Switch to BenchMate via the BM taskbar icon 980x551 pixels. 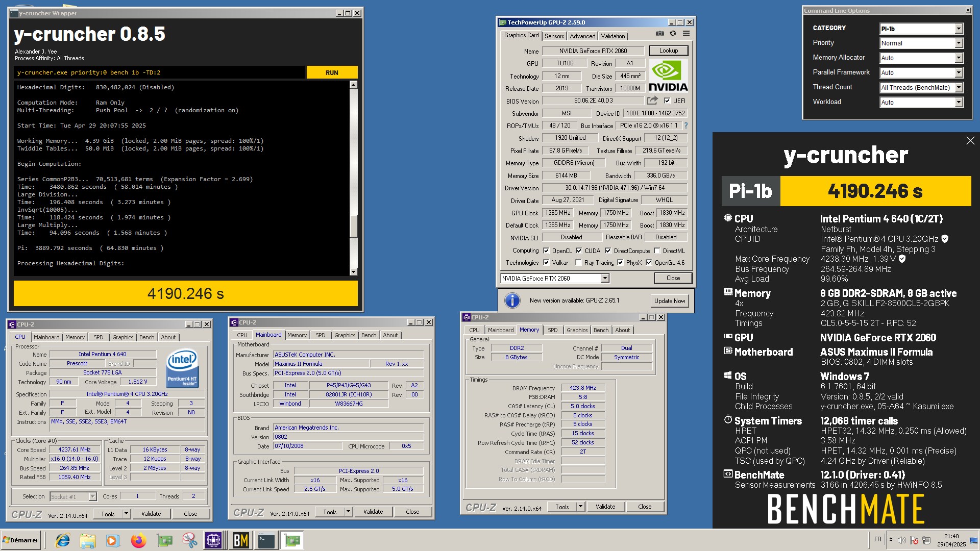click(x=240, y=540)
